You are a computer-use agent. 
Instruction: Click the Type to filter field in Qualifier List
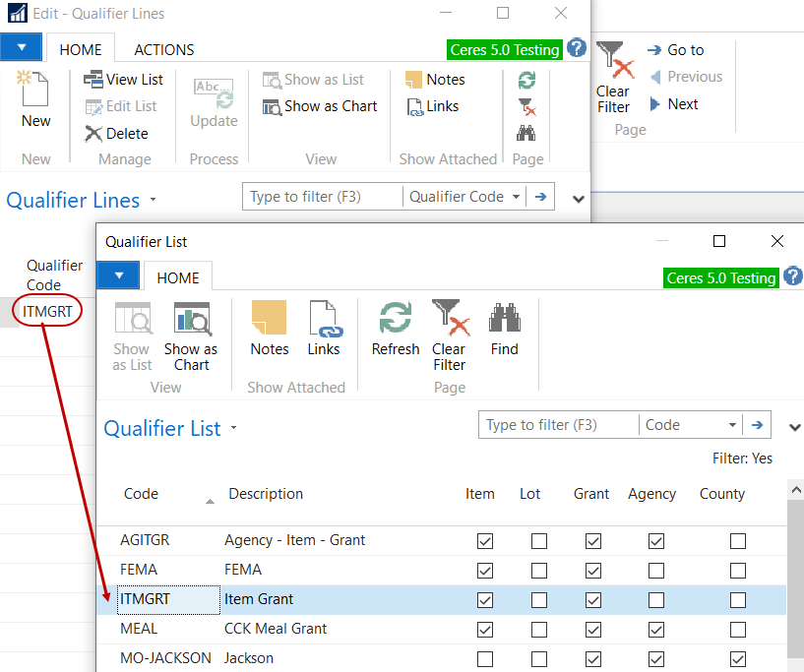[x=557, y=425]
